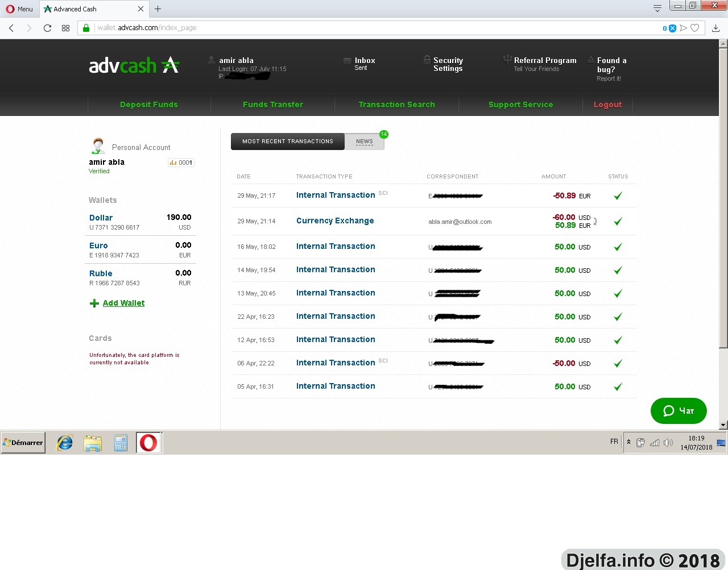This screenshot has width=728, height=570.
Task: Open Internal Transaction from 14 May 19:54
Action: point(336,269)
